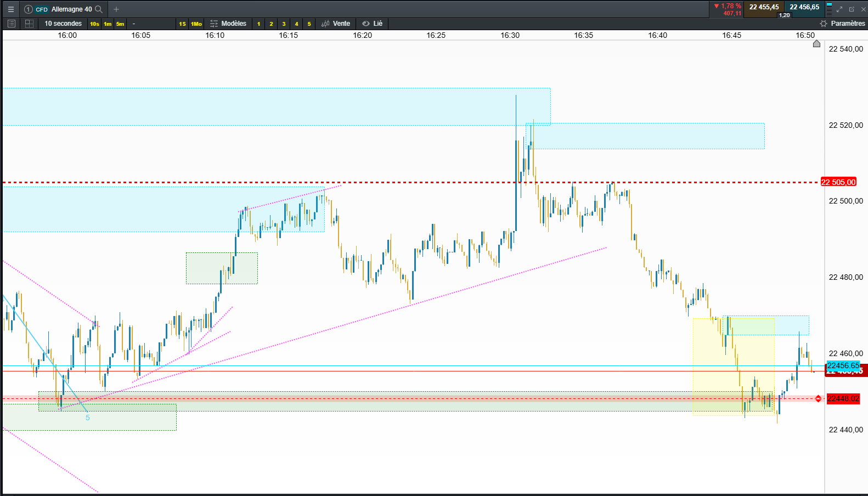Click the 22 540,00 price scale label
This screenshot has width=868, height=496.
(846, 49)
